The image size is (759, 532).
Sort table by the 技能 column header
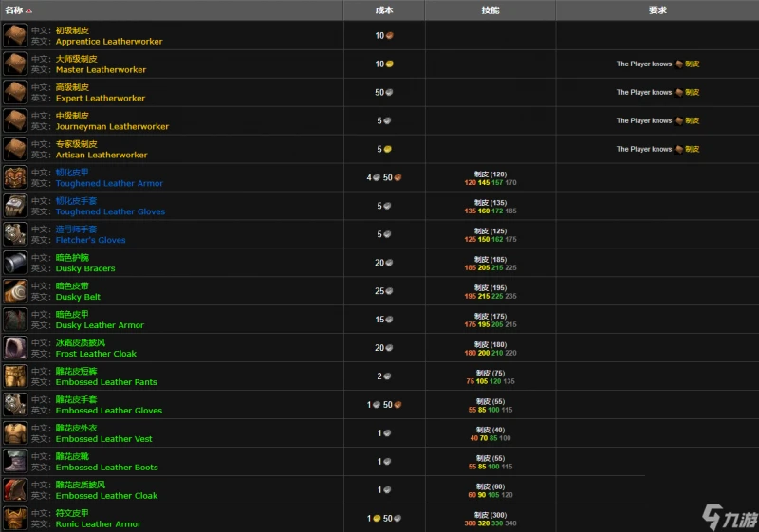[x=490, y=10]
